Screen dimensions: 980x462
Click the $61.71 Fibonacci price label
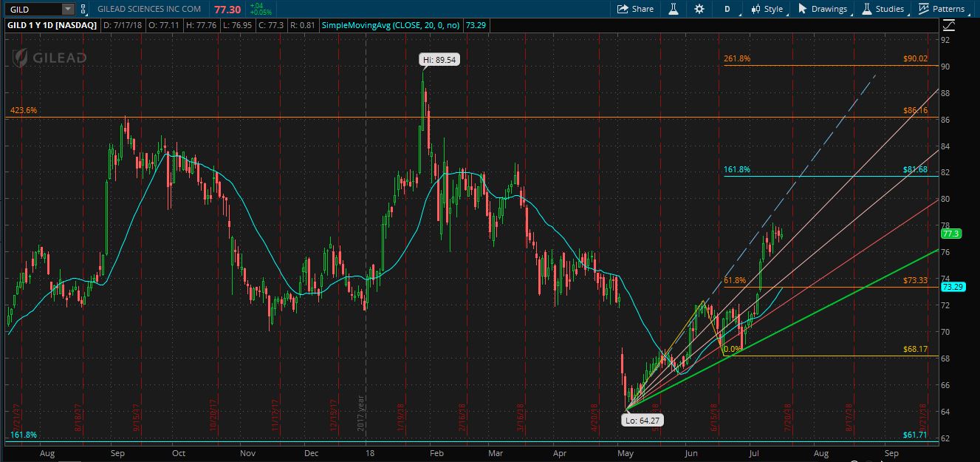915,435
